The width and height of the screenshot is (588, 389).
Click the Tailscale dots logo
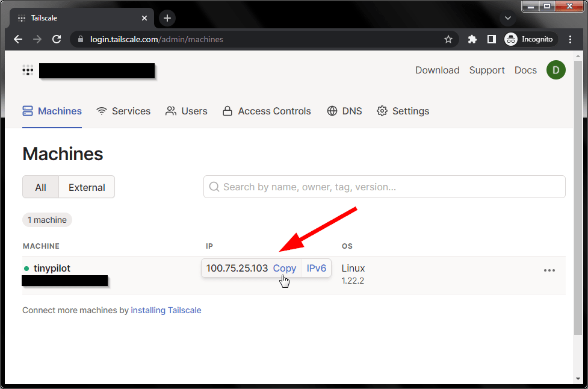pyautogui.click(x=28, y=70)
